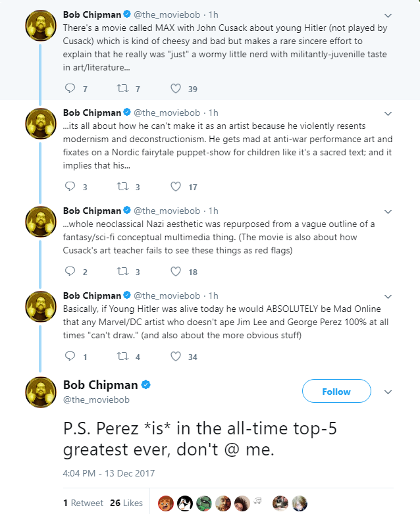Click the first liker's avatar thumbnail

point(167,503)
